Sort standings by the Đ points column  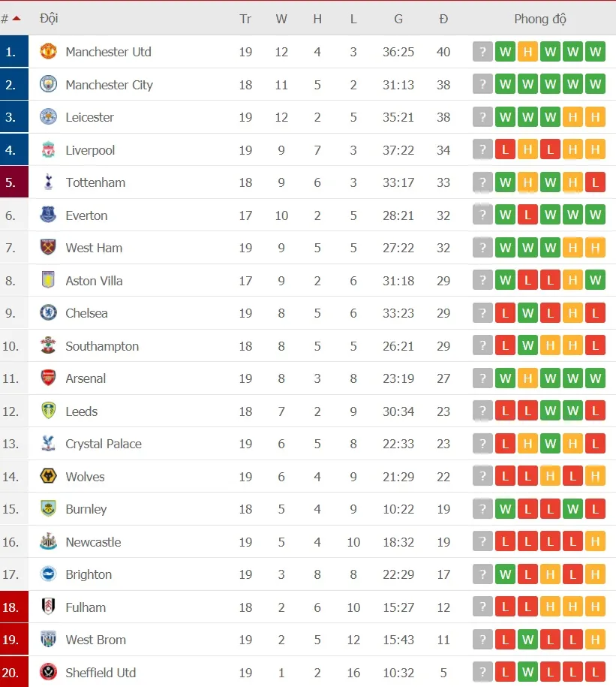[x=443, y=19]
